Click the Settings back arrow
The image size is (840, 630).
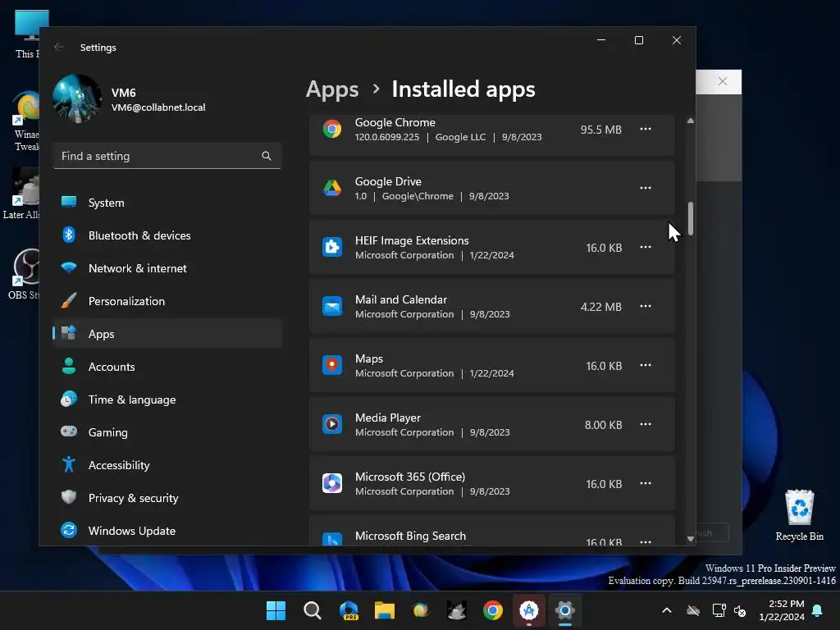click(59, 47)
